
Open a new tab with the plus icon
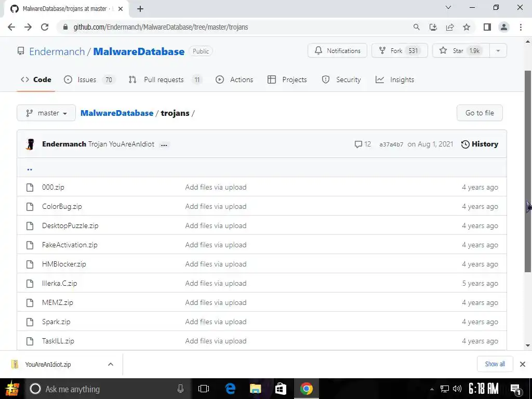140,9
